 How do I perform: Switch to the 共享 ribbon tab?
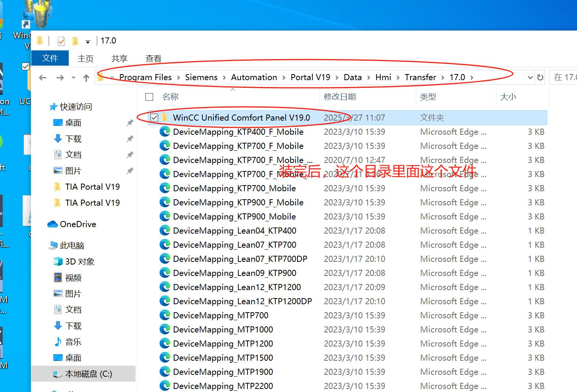point(120,58)
